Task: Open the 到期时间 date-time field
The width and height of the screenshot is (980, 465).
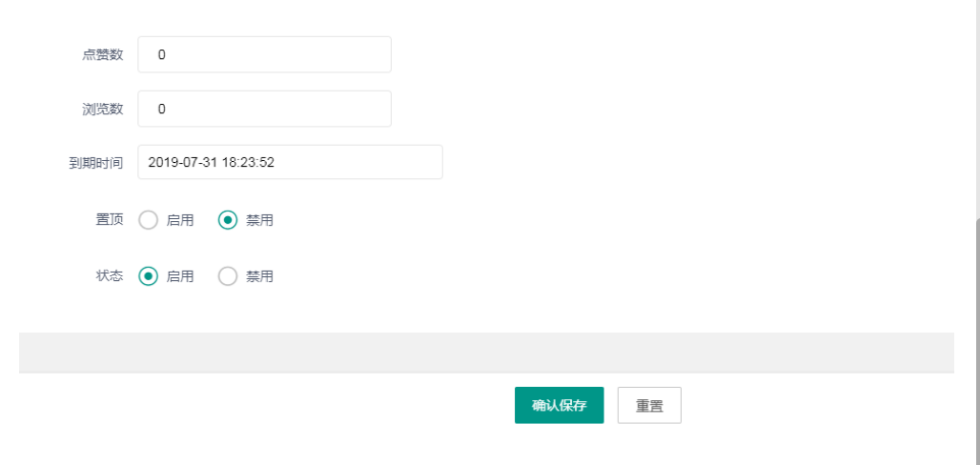Action: pyautogui.click(x=290, y=162)
